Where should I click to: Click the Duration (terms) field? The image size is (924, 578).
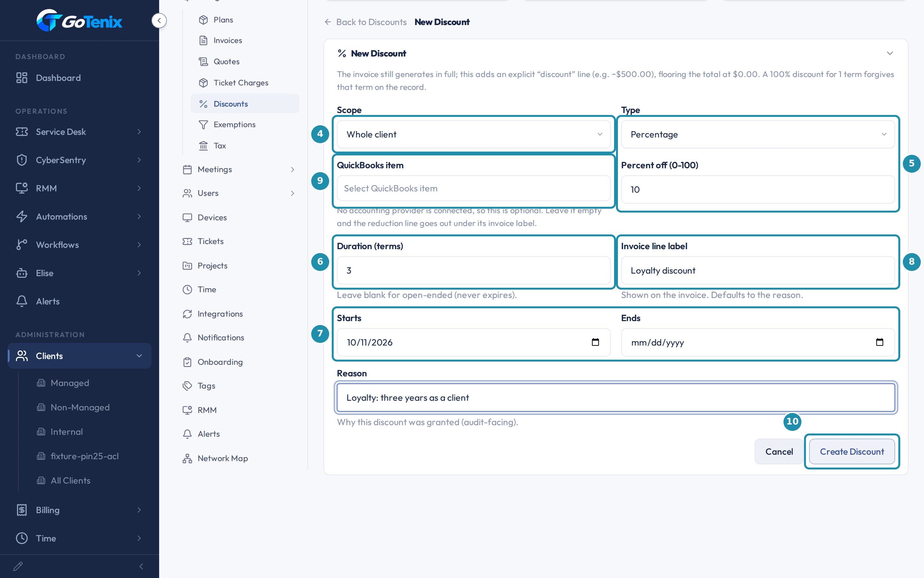474,270
